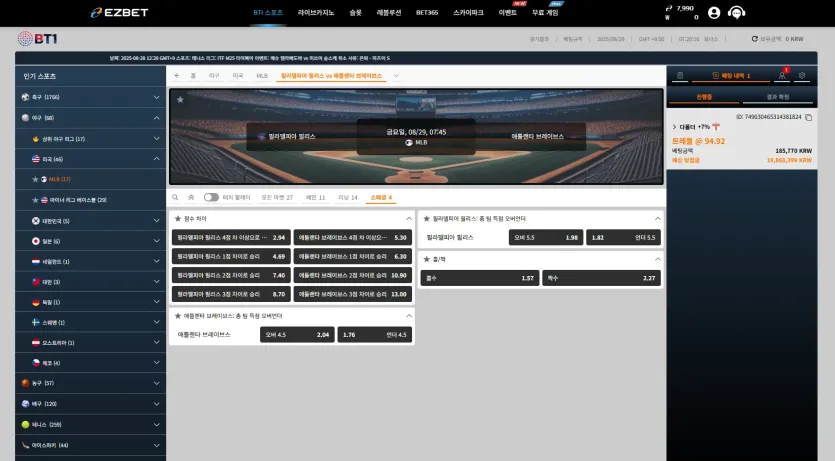Select the 진행중 bets tab
The height and width of the screenshot is (461, 835).
click(x=704, y=97)
